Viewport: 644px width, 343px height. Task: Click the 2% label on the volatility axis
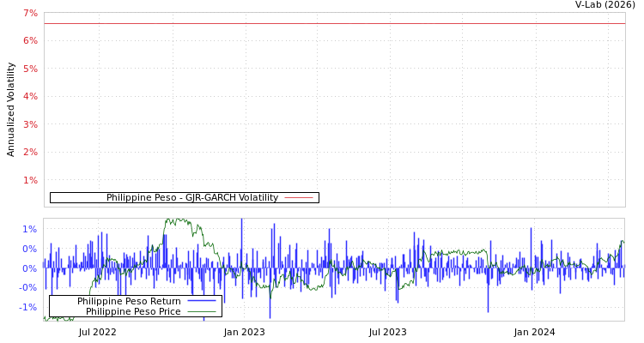pyautogui.click(x=30, y=153)
